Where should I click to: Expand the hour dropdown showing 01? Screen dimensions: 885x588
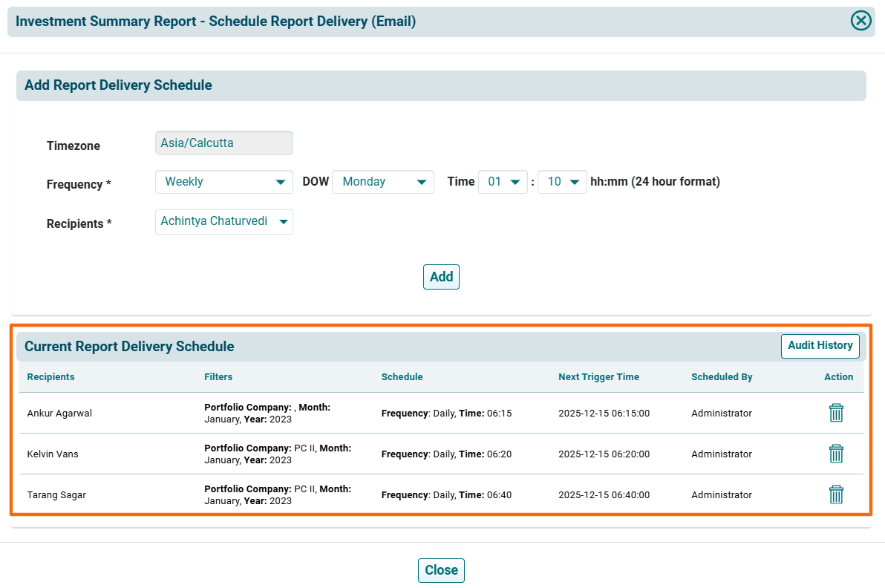click(x=503, y=182)
